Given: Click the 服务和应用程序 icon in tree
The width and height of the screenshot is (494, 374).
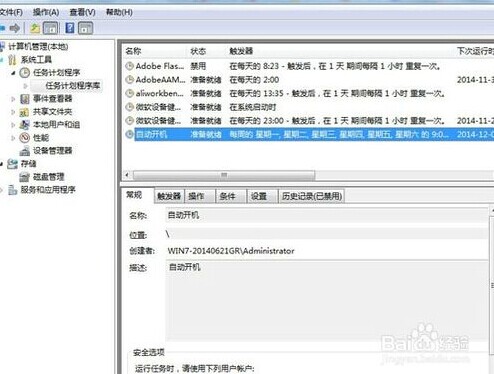Looking at the screenshot, I should [13, 190].
